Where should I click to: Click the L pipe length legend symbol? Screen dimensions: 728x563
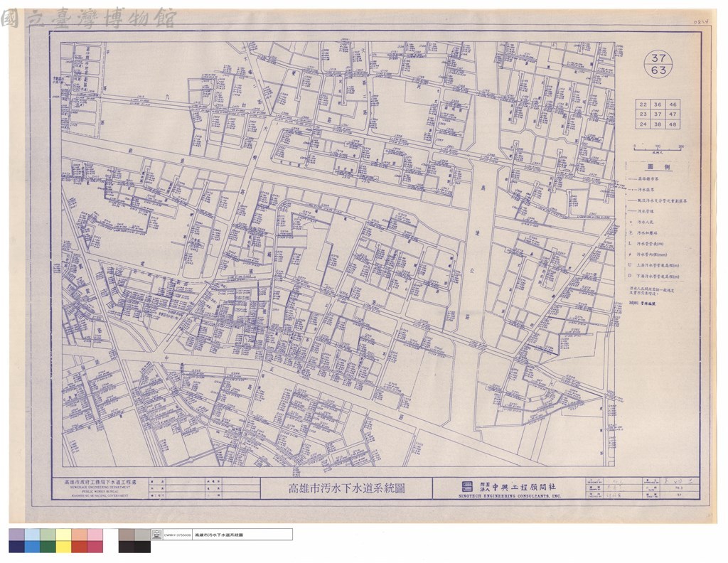coord(630,243)
